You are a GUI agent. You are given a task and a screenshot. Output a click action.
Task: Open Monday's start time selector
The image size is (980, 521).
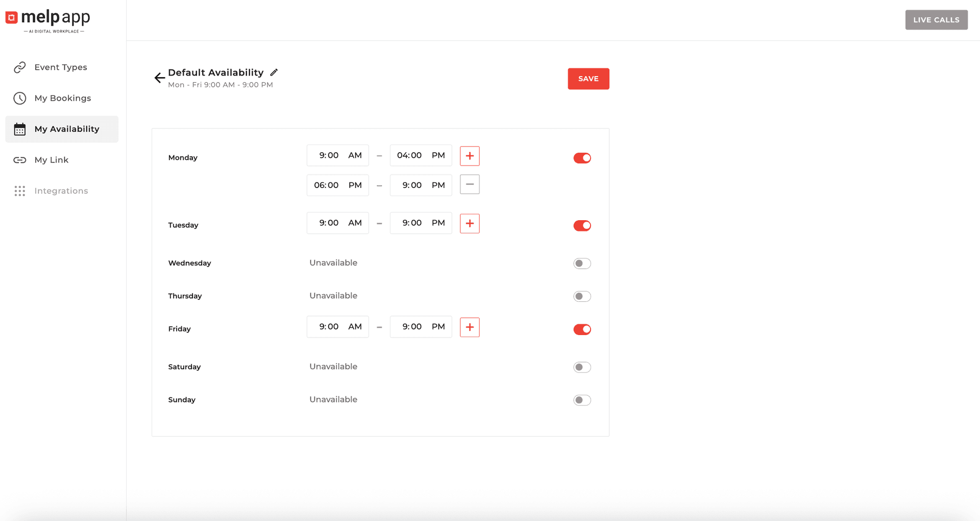click(x=337, y=155)
